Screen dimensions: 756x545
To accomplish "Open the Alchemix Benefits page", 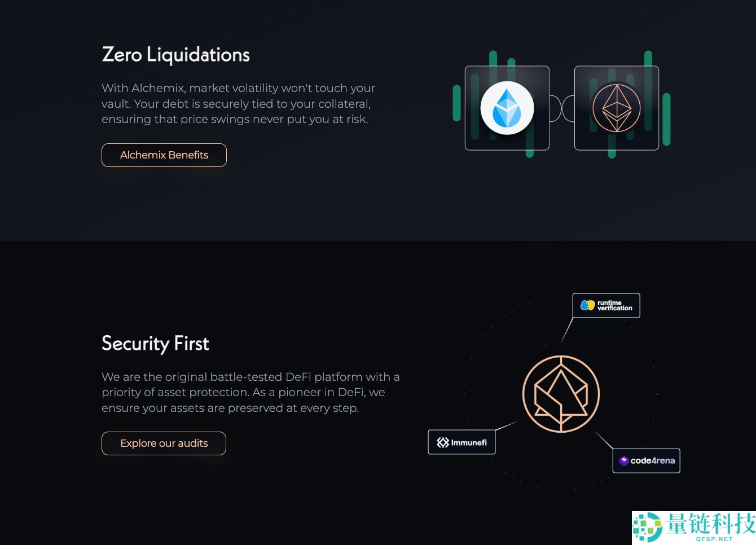I will tap(164, 155).
